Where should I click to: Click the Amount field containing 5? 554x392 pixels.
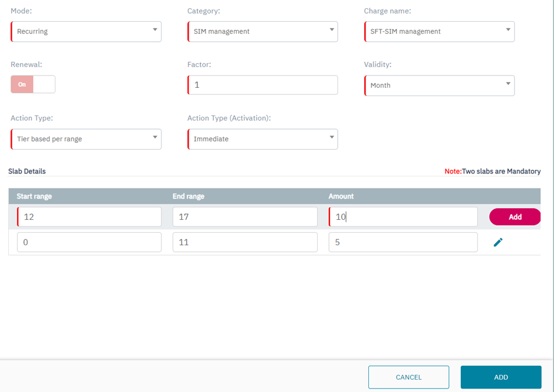[403, 242]
